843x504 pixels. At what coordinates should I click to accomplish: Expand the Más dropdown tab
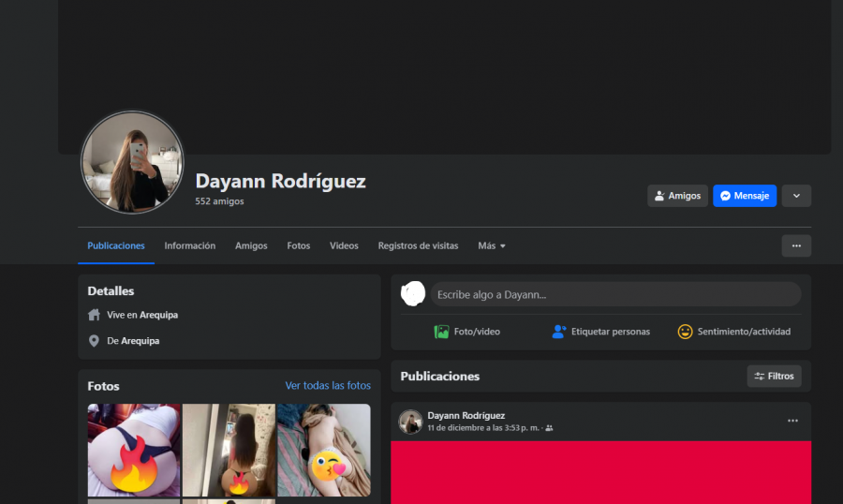coord(492,245)
